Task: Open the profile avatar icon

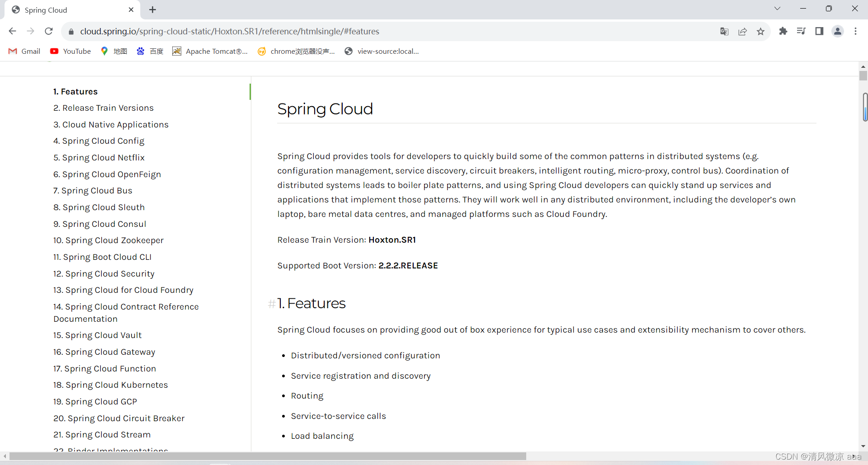Action: point(838,31)
